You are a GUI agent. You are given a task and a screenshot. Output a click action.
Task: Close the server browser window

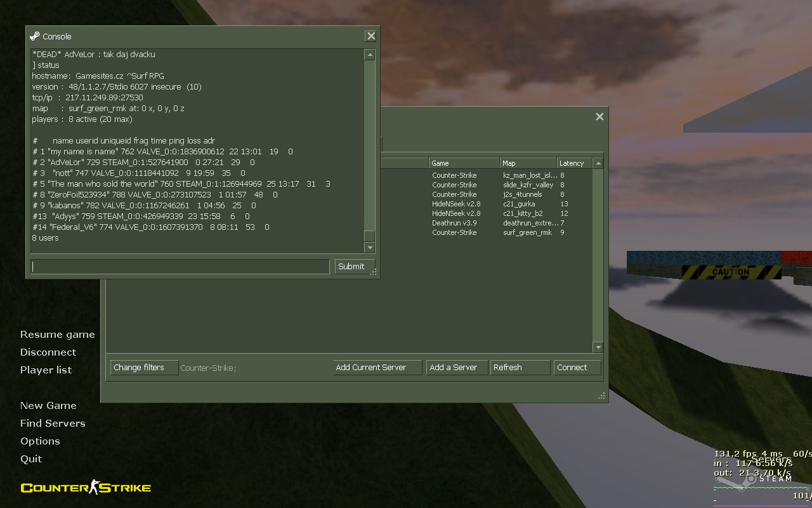(599, 117)
